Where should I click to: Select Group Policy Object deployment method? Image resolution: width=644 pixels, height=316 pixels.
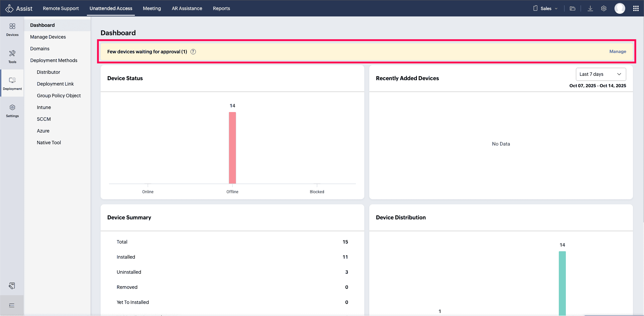(x=59, y=96)
